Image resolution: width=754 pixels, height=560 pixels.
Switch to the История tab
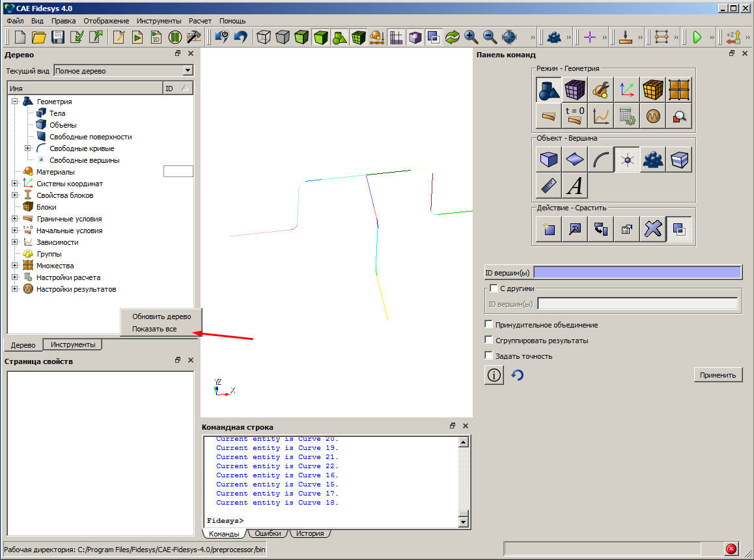(x=310, y=533)
